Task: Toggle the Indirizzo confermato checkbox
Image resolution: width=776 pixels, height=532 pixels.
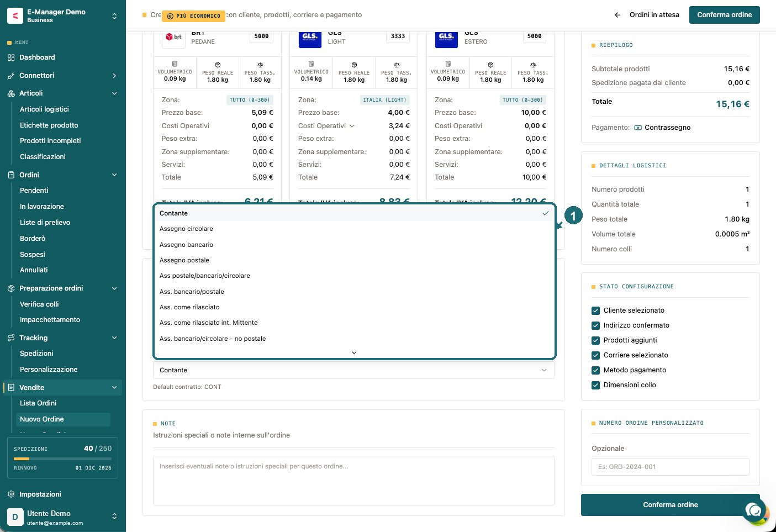Action: [595, 325]
